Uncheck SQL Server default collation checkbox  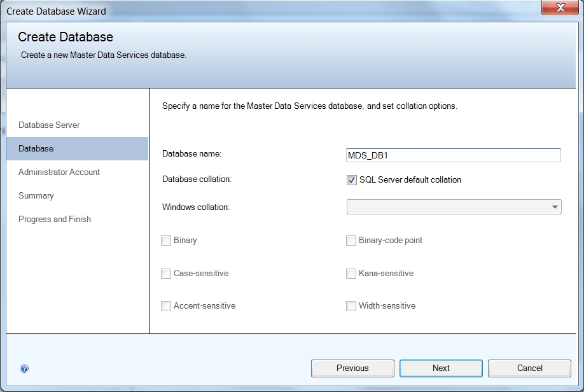pos(352,180)
